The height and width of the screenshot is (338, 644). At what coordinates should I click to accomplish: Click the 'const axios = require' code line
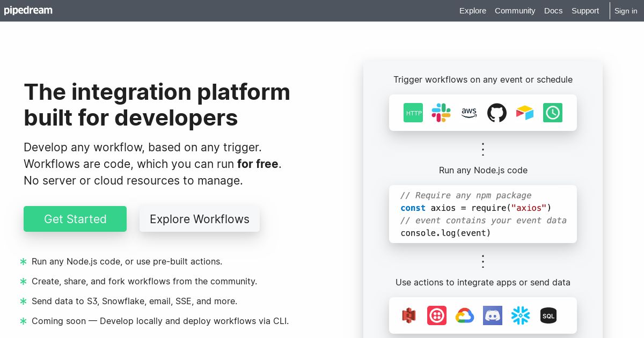(476, 208)
